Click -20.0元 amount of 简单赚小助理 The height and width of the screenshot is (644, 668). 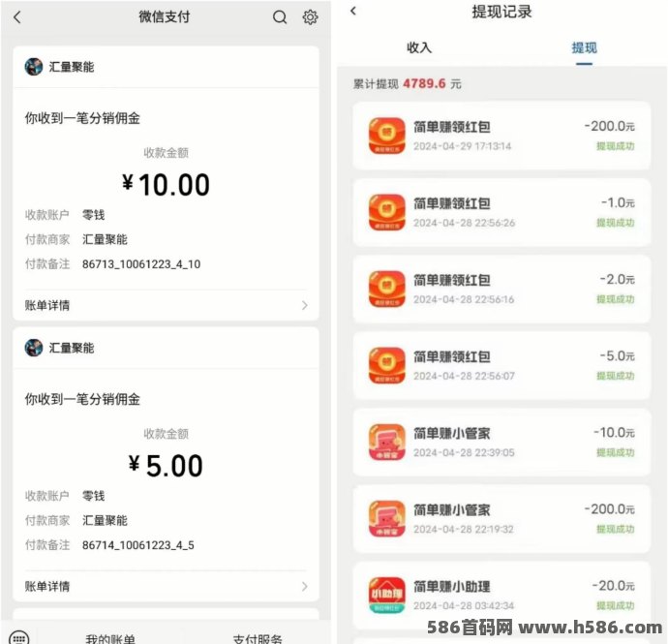click(613, 586)
